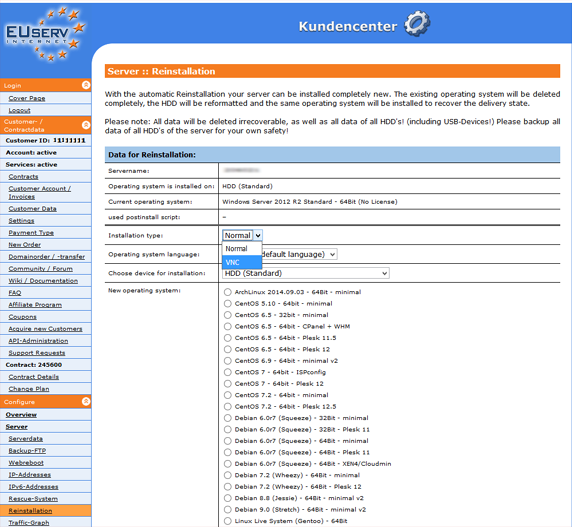This screenshot has width=572, height=527.
Task: Open the Serverdata link
Action: 26,439
